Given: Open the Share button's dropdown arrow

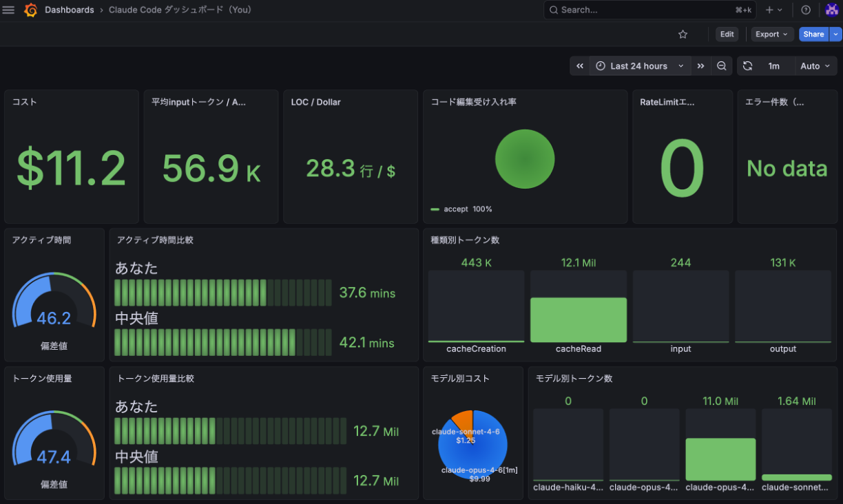Looking at the screenshot, I should click(x=835, y=34).
